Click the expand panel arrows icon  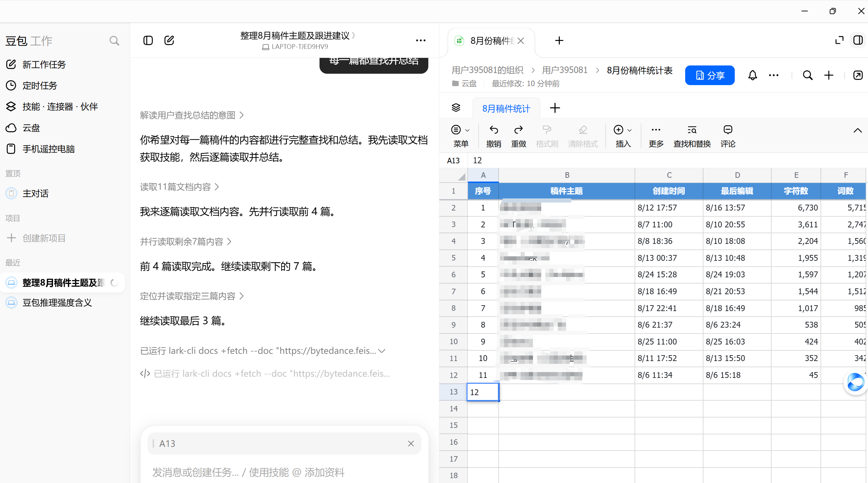pos(839,40)
